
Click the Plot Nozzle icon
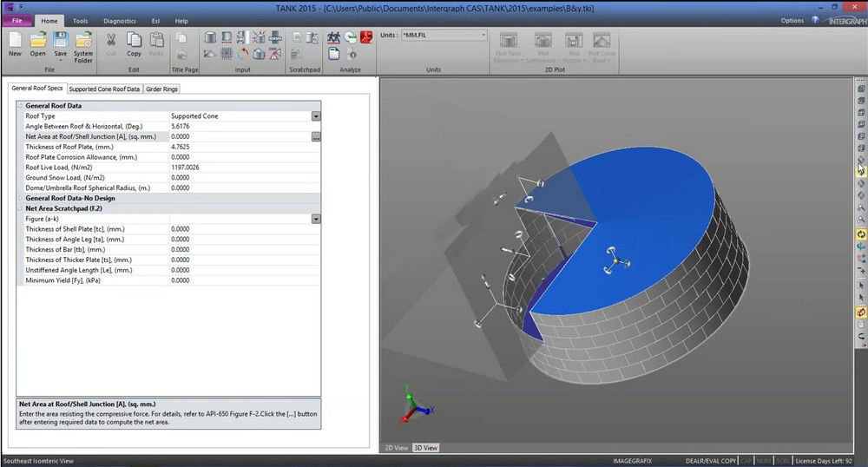(574, 47)
